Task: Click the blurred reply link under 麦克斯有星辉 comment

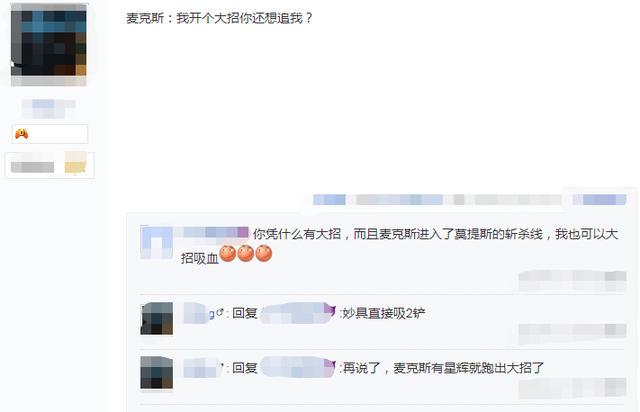Action: [x=572, y=388]
